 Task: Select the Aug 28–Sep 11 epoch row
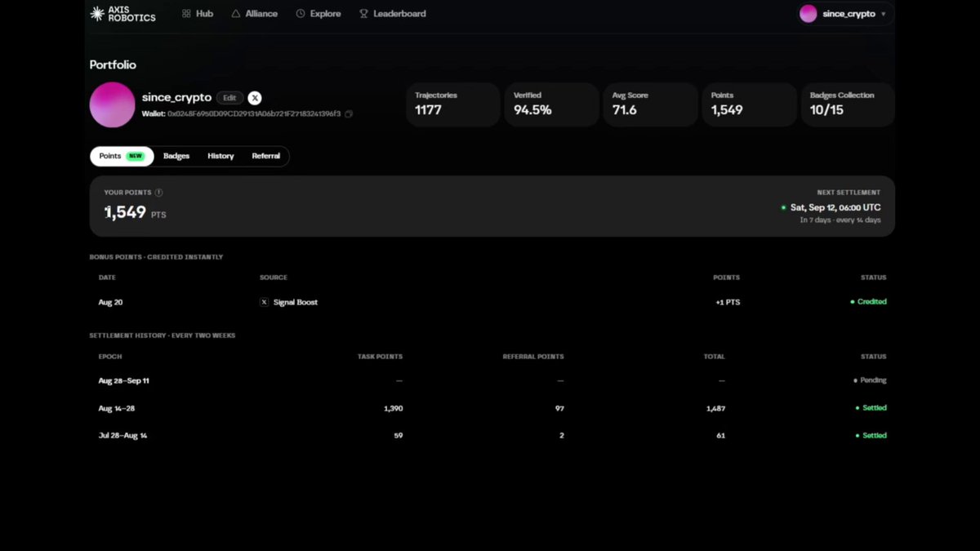[492, 380]
